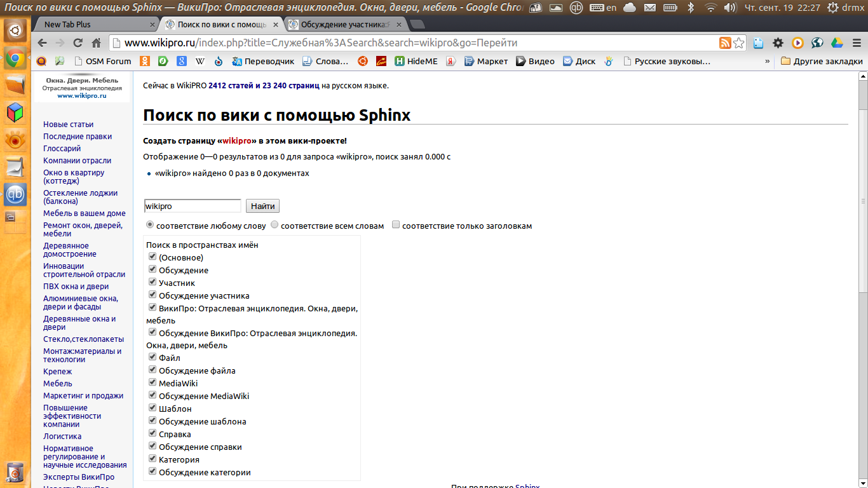This screenshot has height=488, width=868.
Task: Open a new browser tab
Action: pos(417,25)
